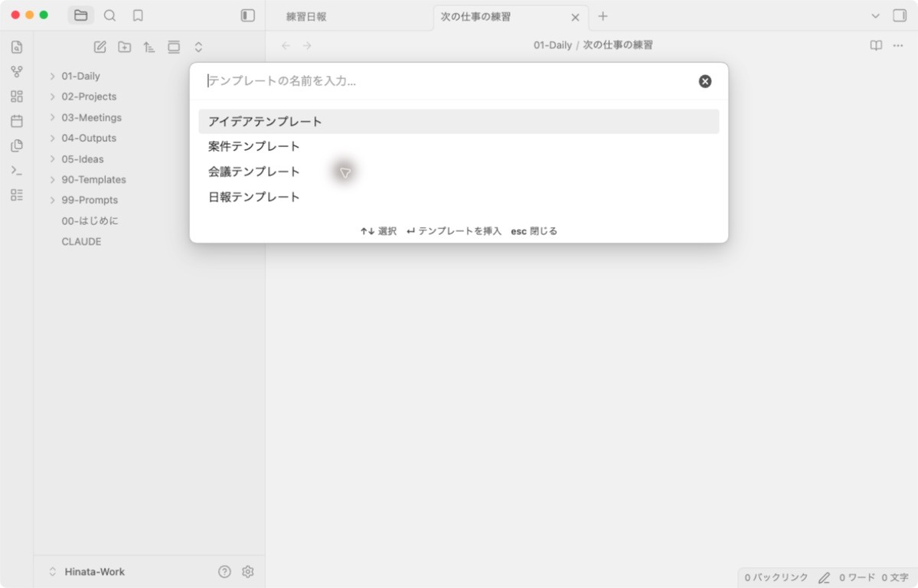Viewport: 918px width, 588px height.
Task: Open the bookmarks tab in sidebar
Action: 138,16
